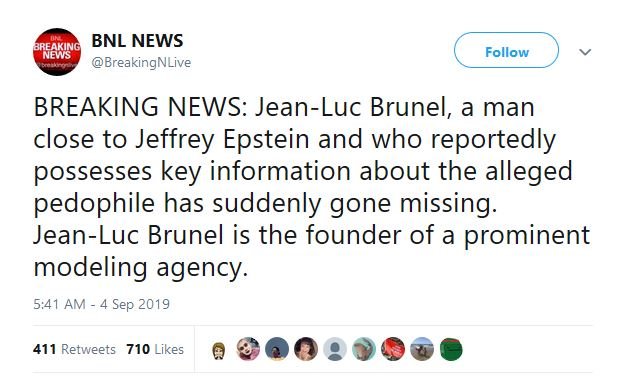Open the mint green liker avatar

pos(364,349)
